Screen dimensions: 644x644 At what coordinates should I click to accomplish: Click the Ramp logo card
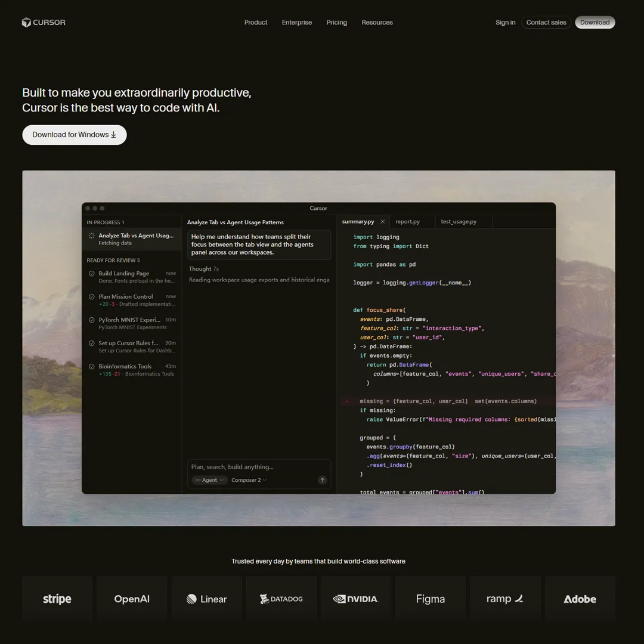pos(505,599)
